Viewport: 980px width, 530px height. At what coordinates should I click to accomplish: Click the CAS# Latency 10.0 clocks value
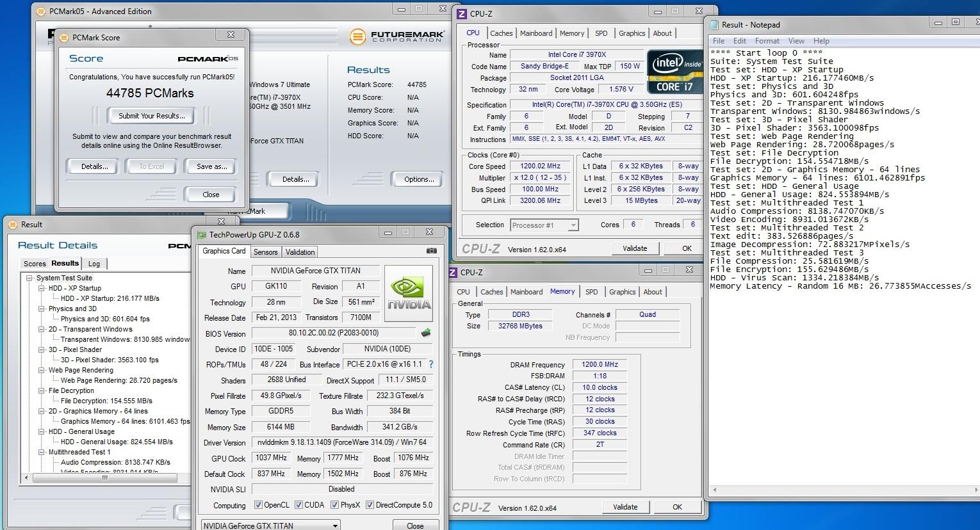click(600, 387)
